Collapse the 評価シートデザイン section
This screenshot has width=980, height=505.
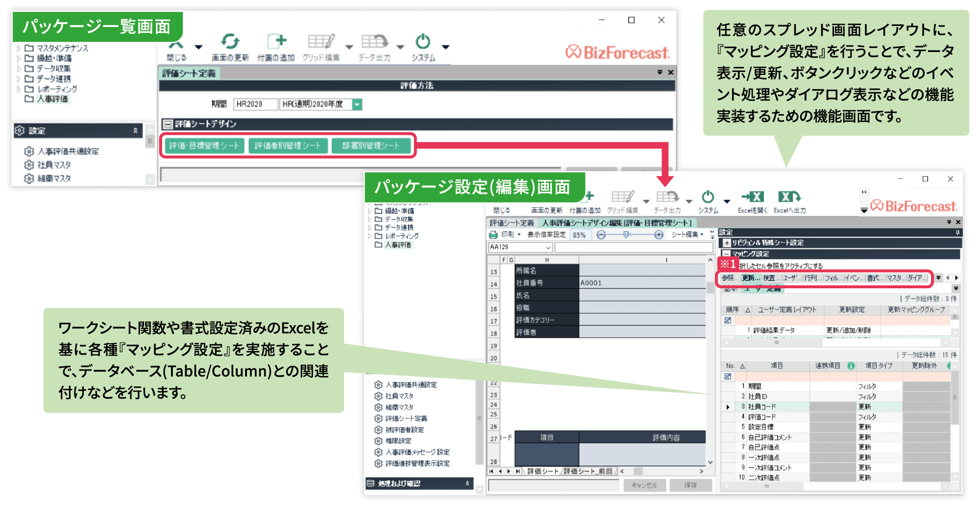tap(168, 124)
